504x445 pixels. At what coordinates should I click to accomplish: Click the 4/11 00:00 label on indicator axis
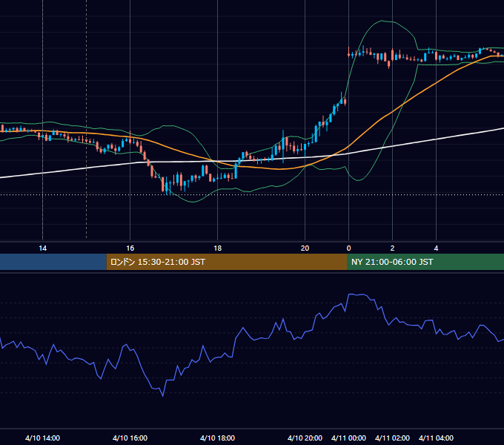[349, 438]
